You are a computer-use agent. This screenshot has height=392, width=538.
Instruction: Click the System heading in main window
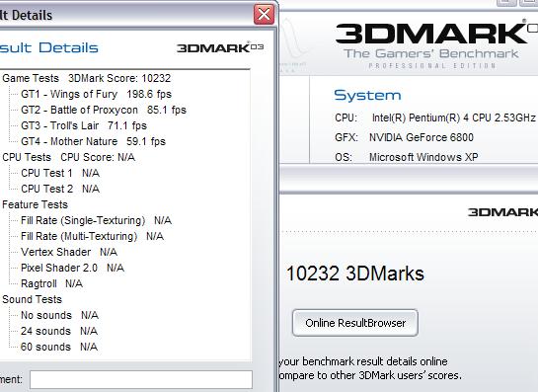pos(367,95)
